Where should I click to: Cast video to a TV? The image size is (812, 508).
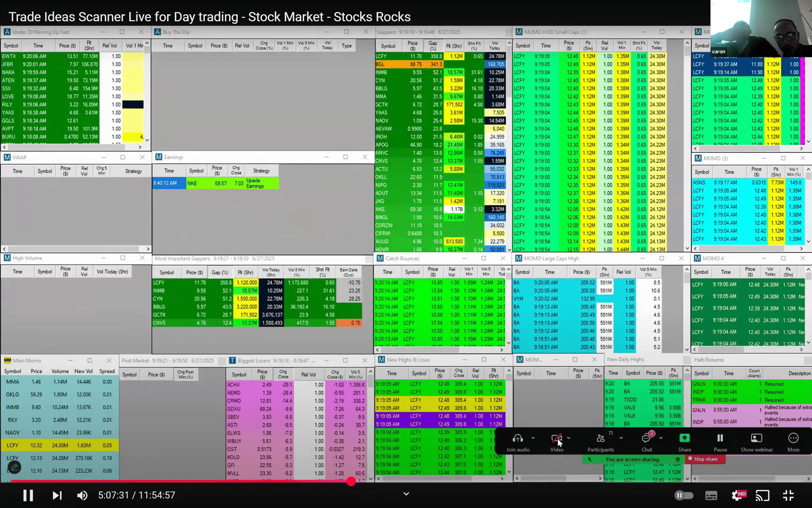pos(762,495)
